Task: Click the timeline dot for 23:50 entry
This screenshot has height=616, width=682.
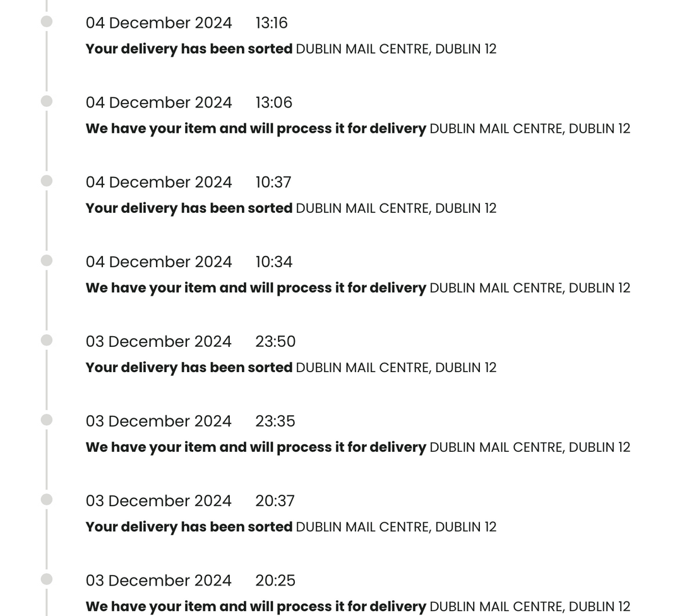Action: tap(47, 340)
